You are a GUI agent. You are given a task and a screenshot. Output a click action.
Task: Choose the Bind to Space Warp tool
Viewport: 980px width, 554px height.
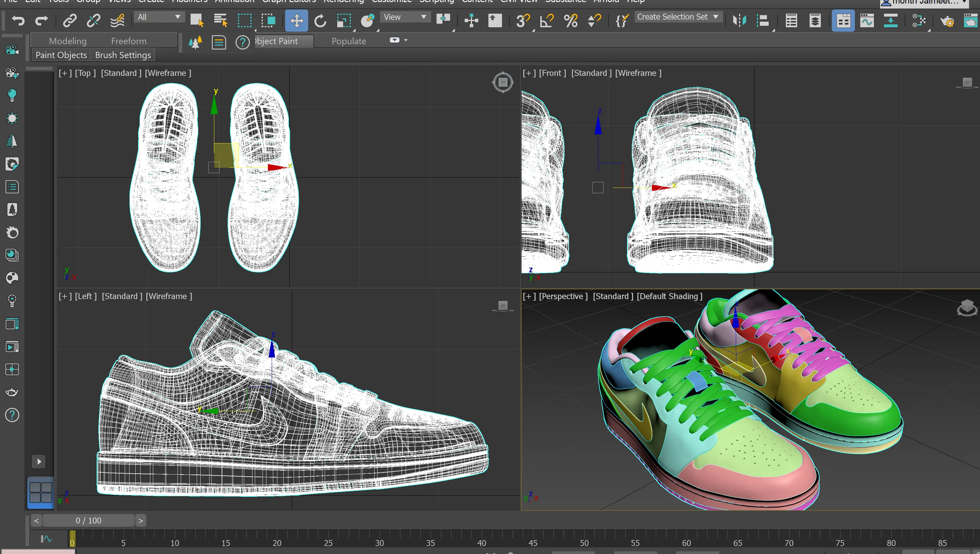tap(117, 20)
